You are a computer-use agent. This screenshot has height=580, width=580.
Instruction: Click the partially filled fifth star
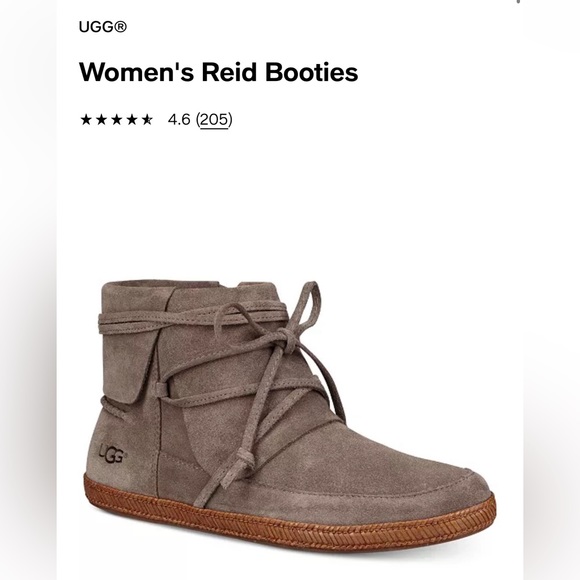click(x=147, y=119)
